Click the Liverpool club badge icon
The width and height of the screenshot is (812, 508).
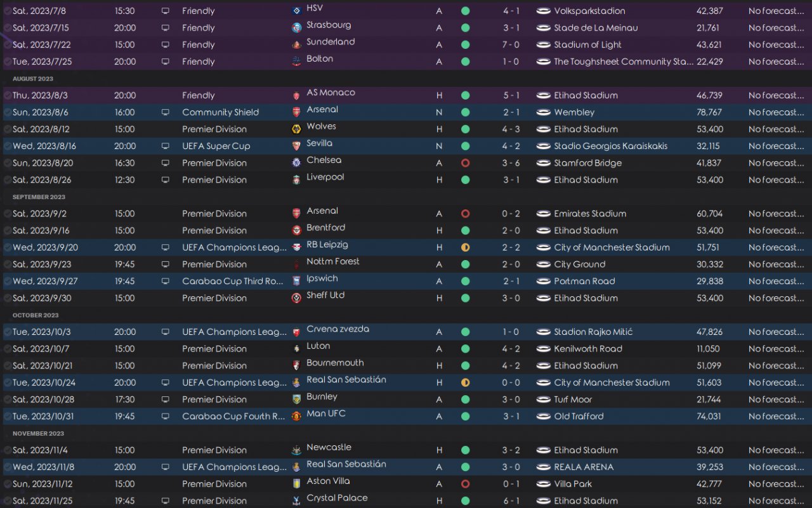click(x=296, y=180)
